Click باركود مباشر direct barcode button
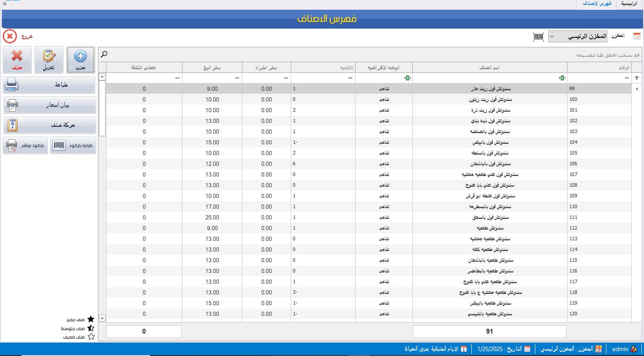The image size is (644, 356). pos(25,146)
